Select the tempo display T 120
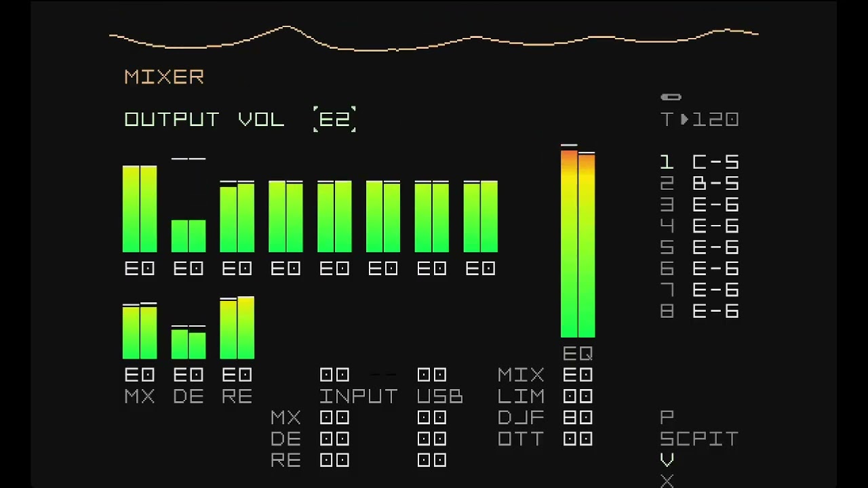 tap(700, 119)
